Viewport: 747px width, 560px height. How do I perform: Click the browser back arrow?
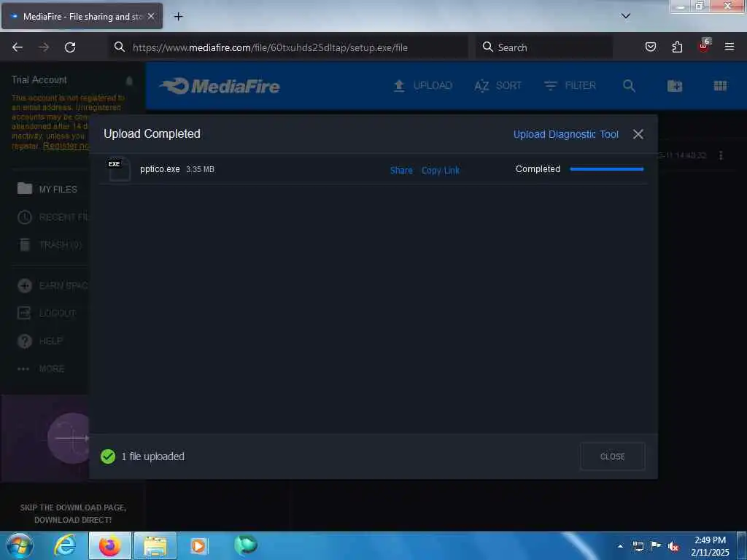pyautogui.click(x=18, y=47)
